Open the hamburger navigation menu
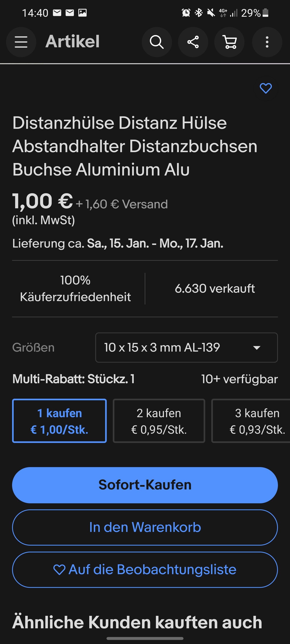This screenshot has height=644, width=290. click(x=21, y=42)
